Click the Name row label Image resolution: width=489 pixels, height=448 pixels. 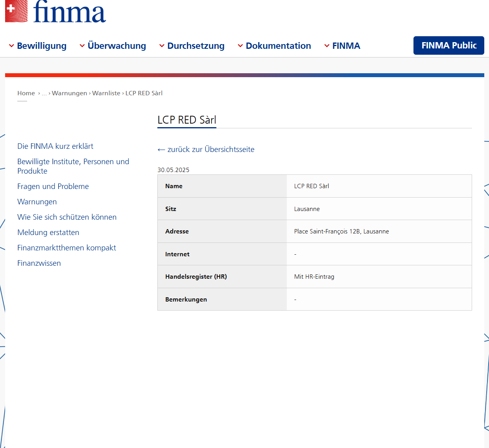174,186
